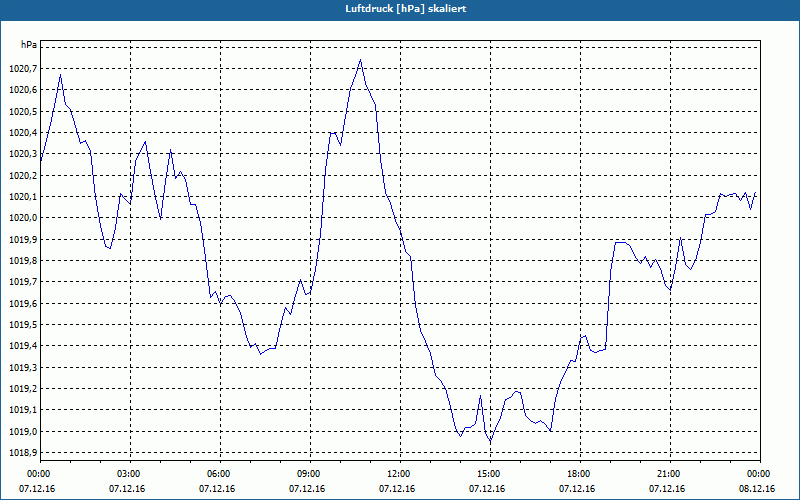800x500 pixels.
Task: Click the 07.12.16 date under 12:00
Action: pos(397,489)
